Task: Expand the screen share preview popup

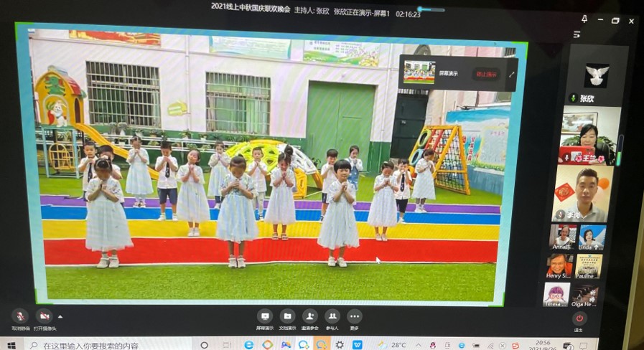Action: pyautogui.click(x=512, y=74)
